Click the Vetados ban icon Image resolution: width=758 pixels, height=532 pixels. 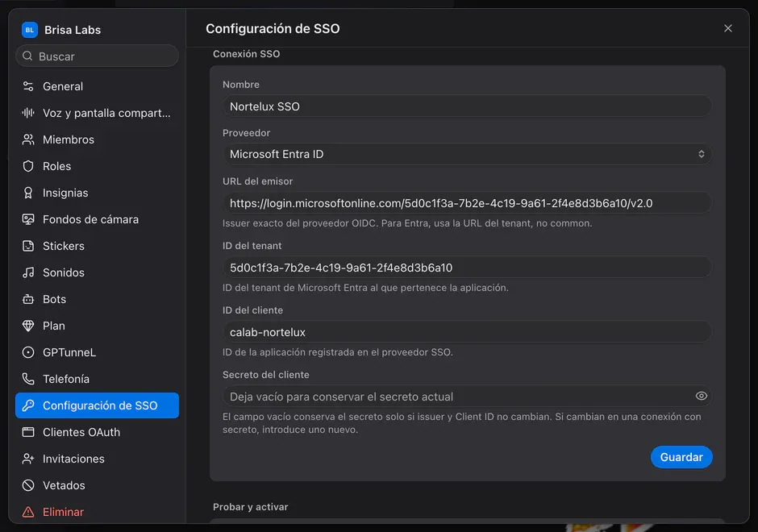tap(28, 485)
